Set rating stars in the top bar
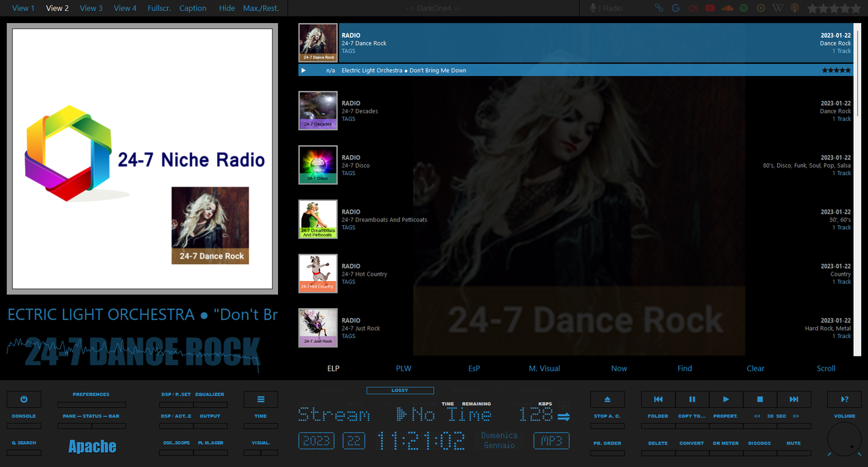The height and width of the screenshot is (467, 868). click(833, 8)
